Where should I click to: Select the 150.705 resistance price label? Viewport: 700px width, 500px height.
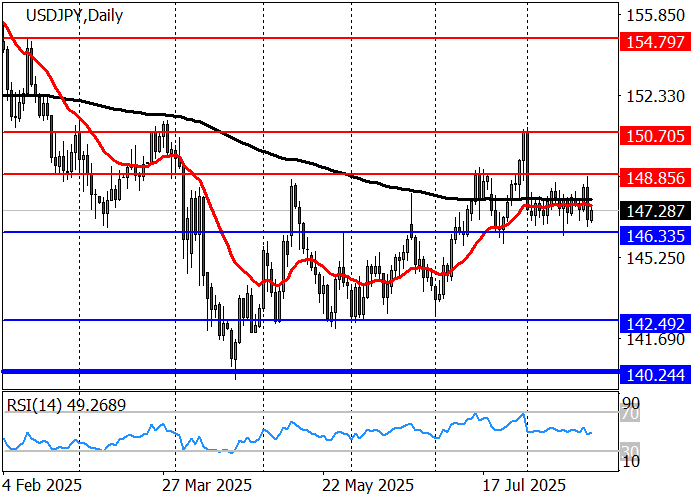click(655, 136)
